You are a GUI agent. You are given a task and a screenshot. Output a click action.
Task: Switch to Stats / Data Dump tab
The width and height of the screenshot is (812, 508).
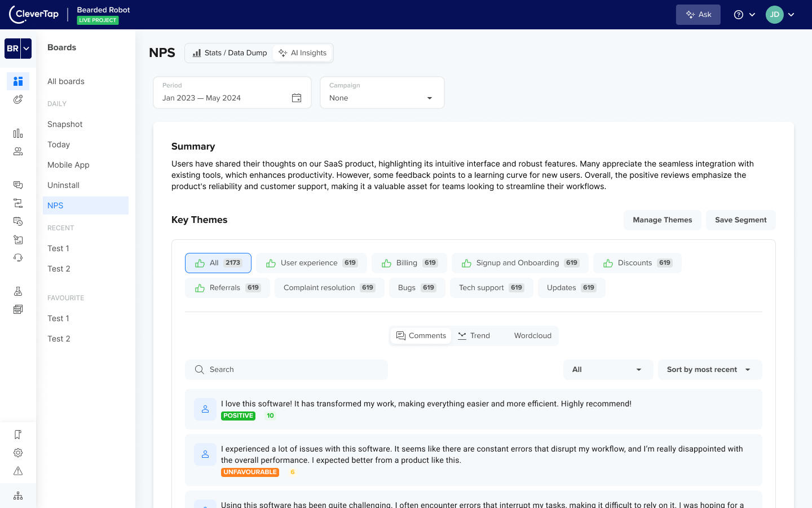click(x=230, y=53)
